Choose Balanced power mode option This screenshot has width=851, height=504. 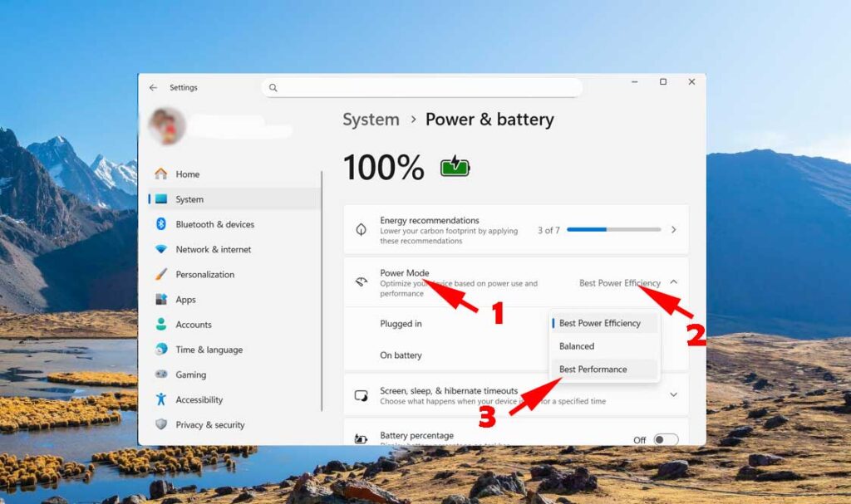577,346
